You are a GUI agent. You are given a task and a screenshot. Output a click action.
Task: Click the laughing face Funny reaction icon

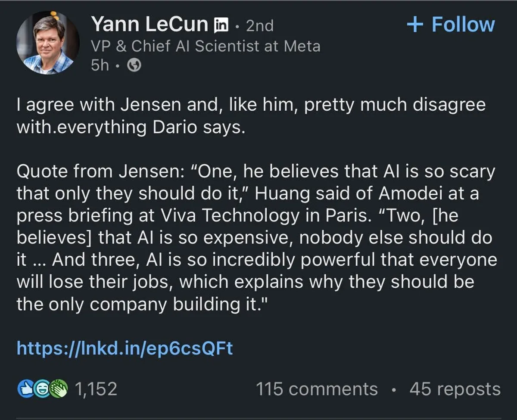(x=42, y=389)
